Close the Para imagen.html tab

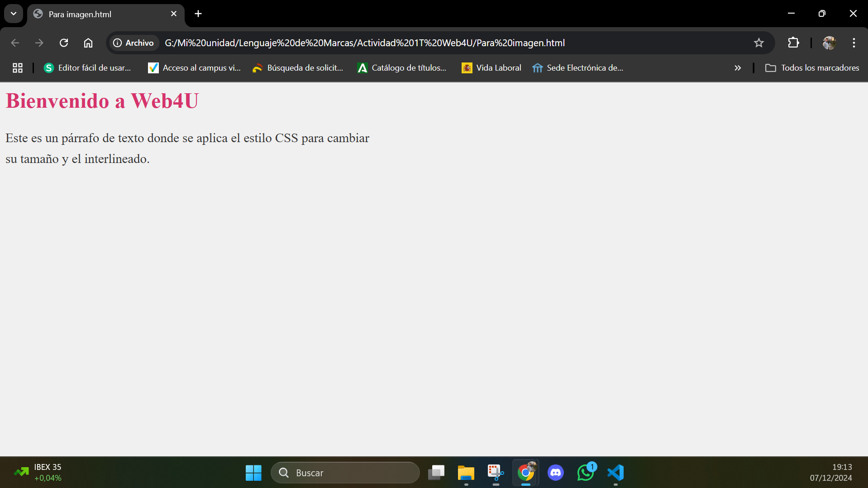[174, 14]
